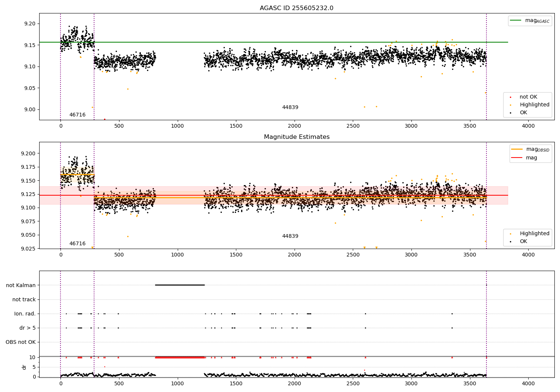
Task: Select the "not Kalman" y-axis label
Action: pos(21,285)
